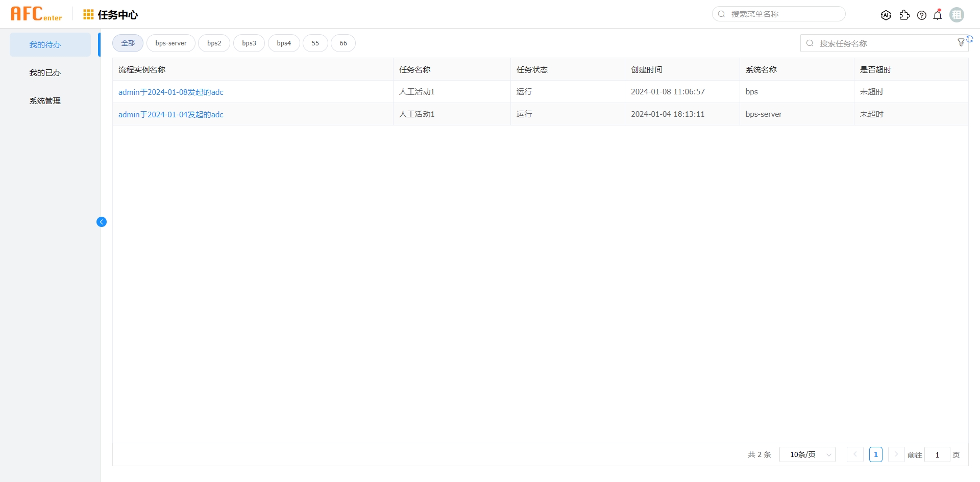Viewport: 980px width, 482px height.
Task: Select the bps-server filter tag
Action: tap(170, 43)
